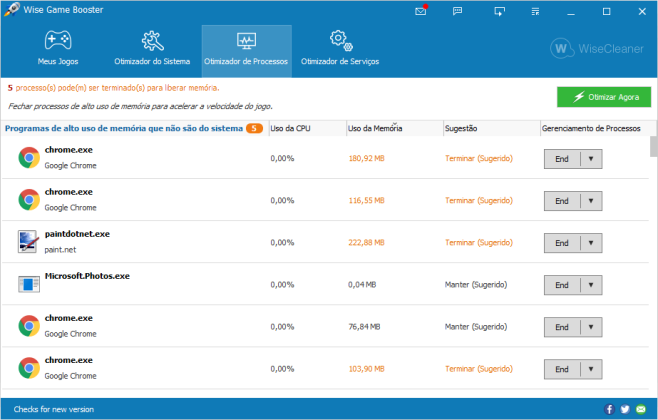
Task: Click the vertical scrollbar thumb of process list
Action: [x=653, y=146]
